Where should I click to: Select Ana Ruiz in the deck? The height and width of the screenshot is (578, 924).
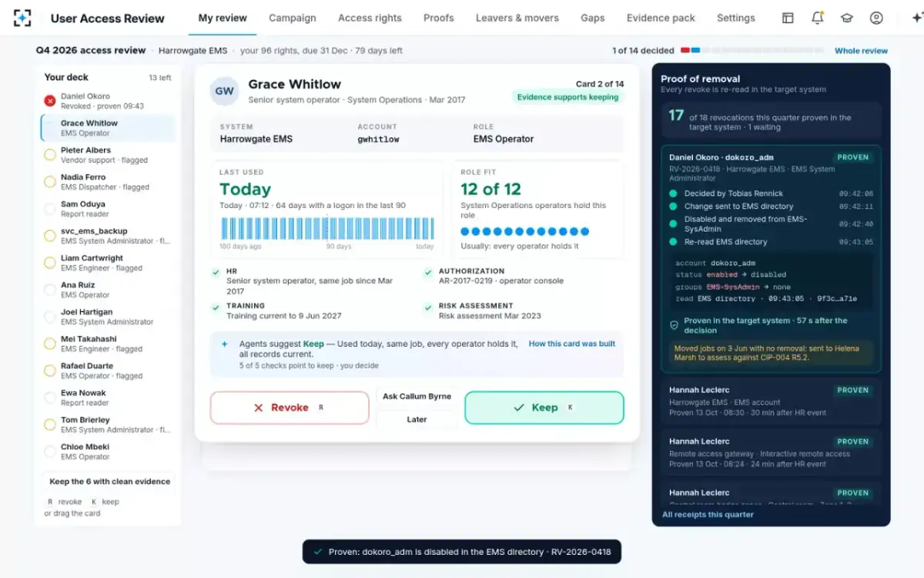point(108,290)
